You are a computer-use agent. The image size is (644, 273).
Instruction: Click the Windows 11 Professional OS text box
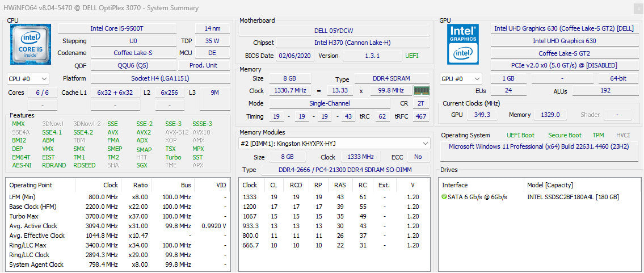coord(540,150)
